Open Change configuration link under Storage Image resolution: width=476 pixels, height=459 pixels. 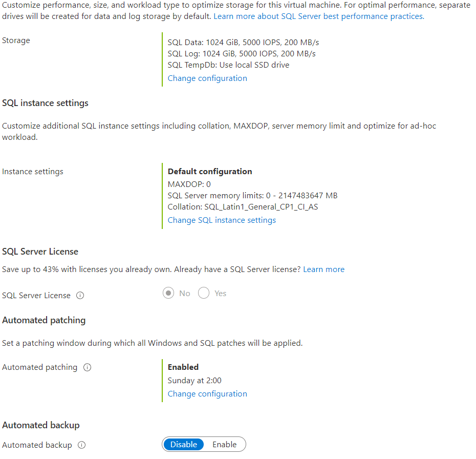(x=207, y=78)
